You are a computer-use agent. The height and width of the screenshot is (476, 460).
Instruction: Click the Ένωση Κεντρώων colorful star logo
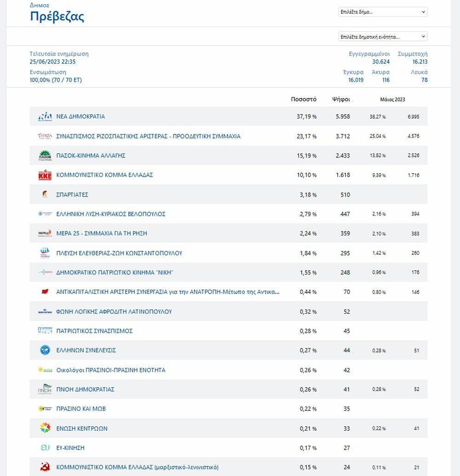45,428
